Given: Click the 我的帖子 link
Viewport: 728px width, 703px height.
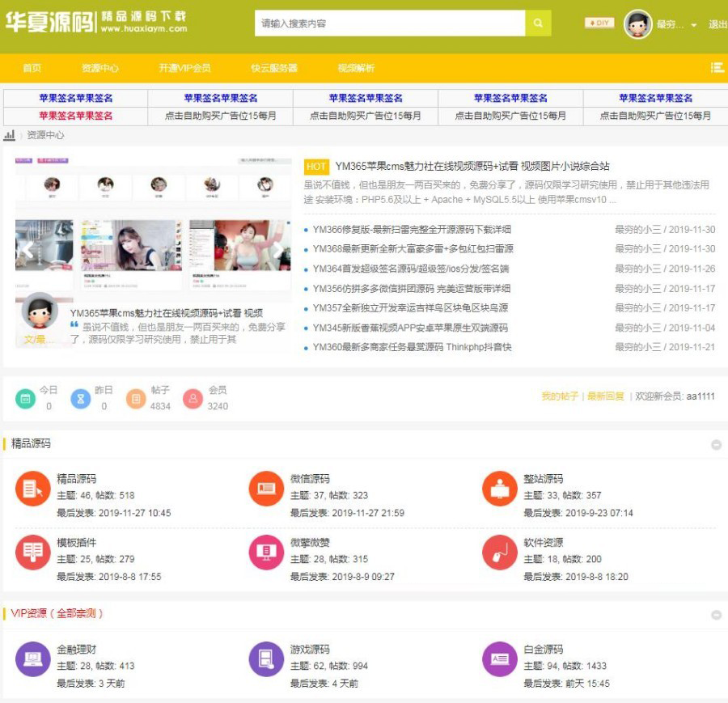Looking at the screenshot, I should pos(560,396).
